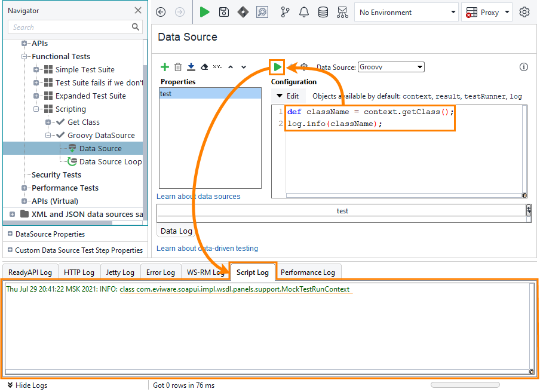Run the data source with green play button

point(277,67)
